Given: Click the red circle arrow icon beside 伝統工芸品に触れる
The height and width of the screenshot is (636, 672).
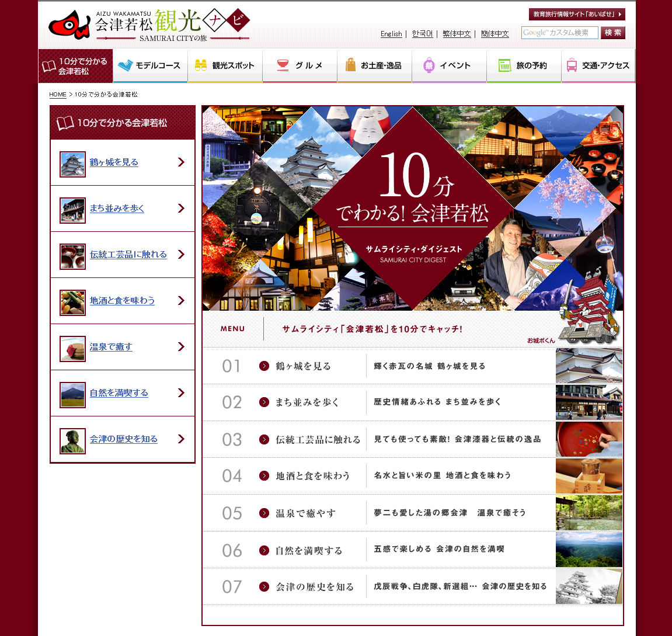Looking at the screenshot, I should pos(264,439).
